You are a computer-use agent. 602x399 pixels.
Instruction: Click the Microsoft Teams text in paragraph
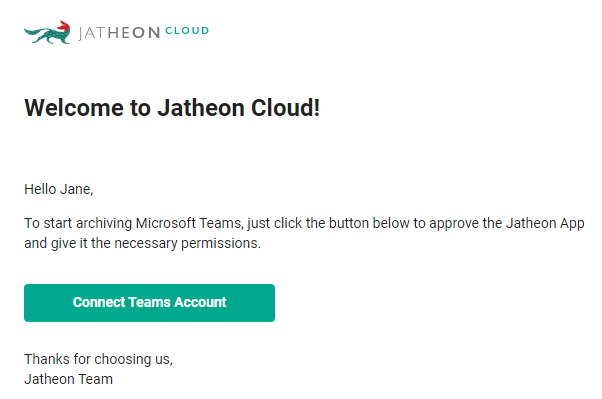(190, 224)
